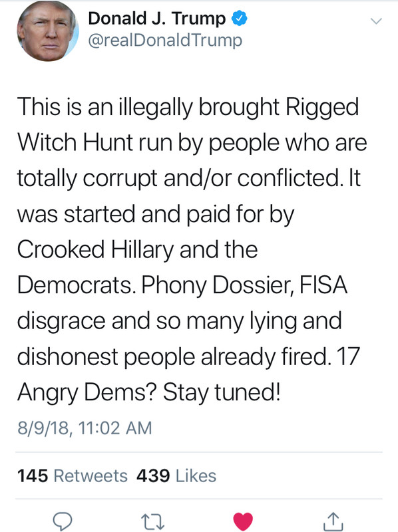
Task: Expand the tweet options chevron
Action: (x=376, y=21)
